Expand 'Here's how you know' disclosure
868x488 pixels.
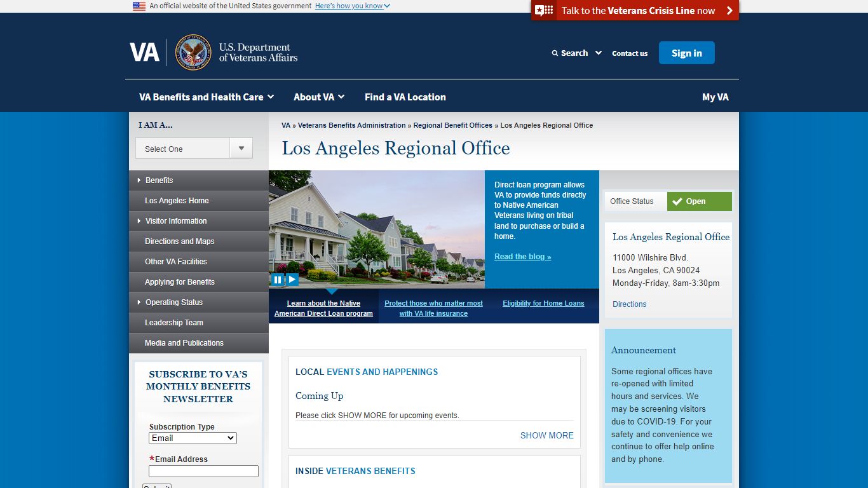click(x=353, y=6)
